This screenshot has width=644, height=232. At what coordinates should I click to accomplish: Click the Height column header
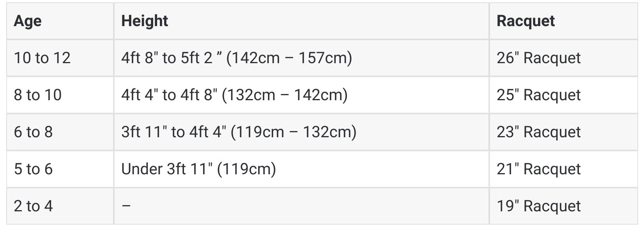coord(301,21)
